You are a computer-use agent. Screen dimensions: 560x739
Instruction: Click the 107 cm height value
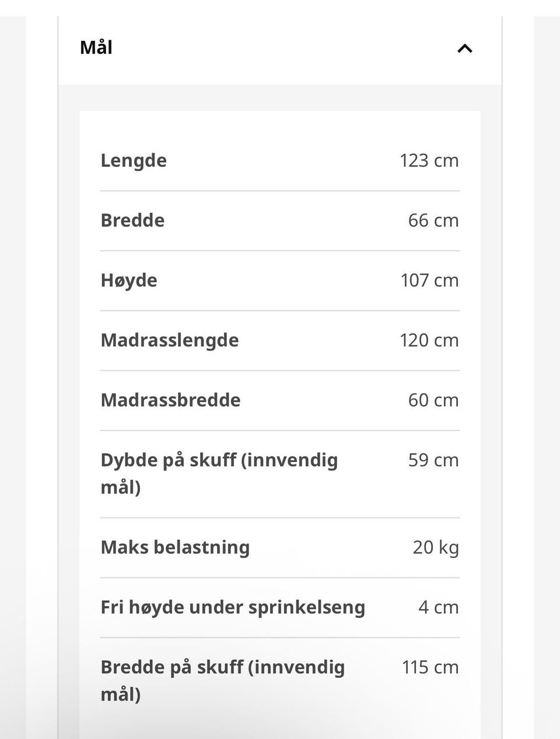(x=430, y=281)
